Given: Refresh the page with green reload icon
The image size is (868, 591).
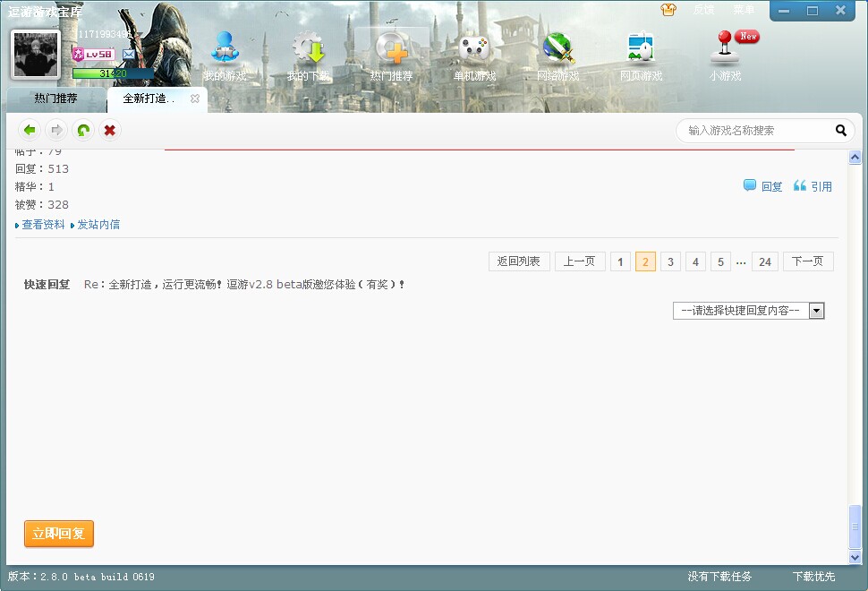Looking at the screenshot, I should pyautogui.click(x=83, y=130).
